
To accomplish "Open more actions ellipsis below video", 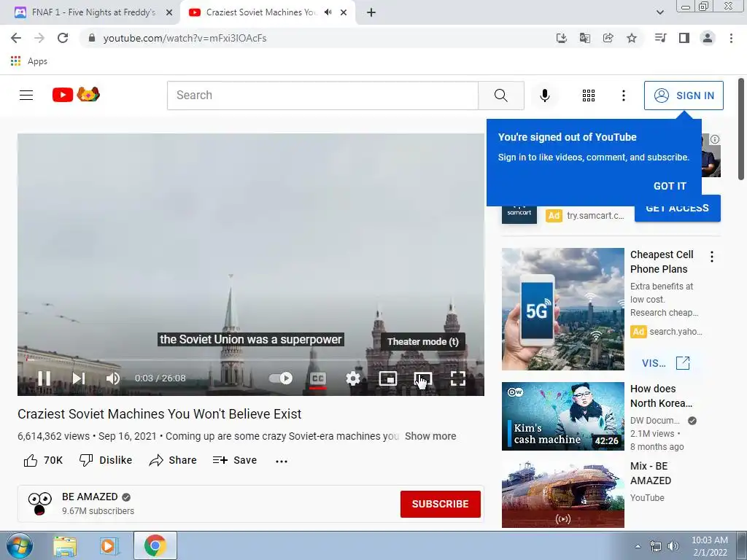I will [282, 461].
